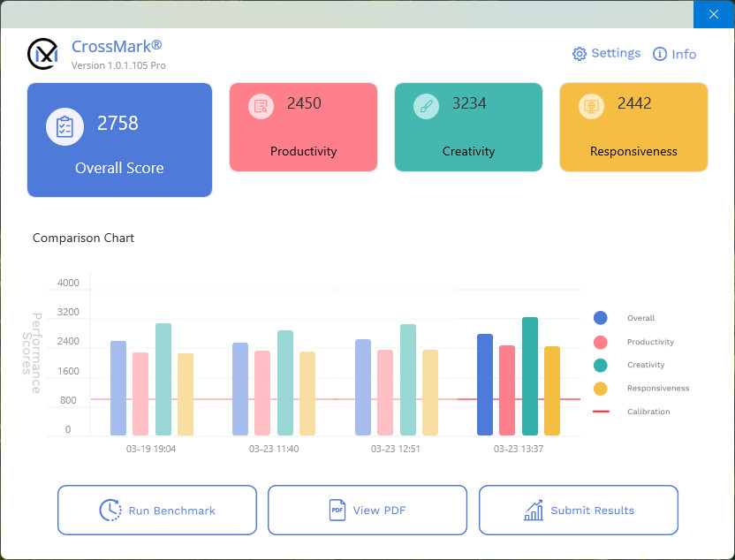Click the Info circle icon
The image size is (735, 560).
coord(659,54)
